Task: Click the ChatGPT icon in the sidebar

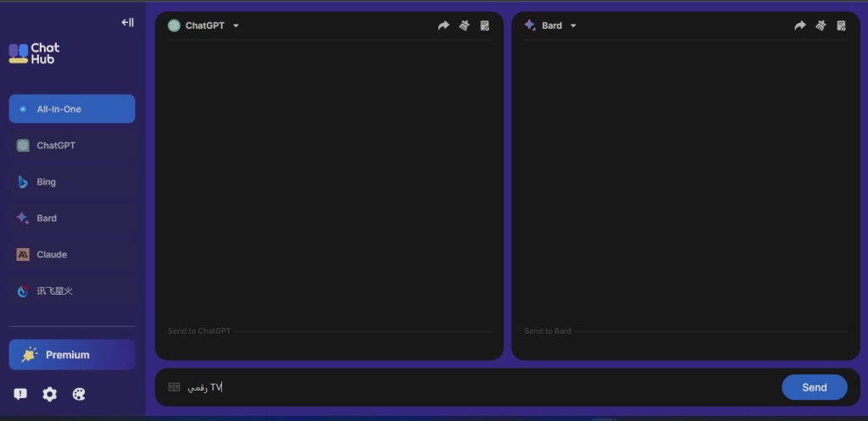Action: pyautogui.click(x=23, y=146)
